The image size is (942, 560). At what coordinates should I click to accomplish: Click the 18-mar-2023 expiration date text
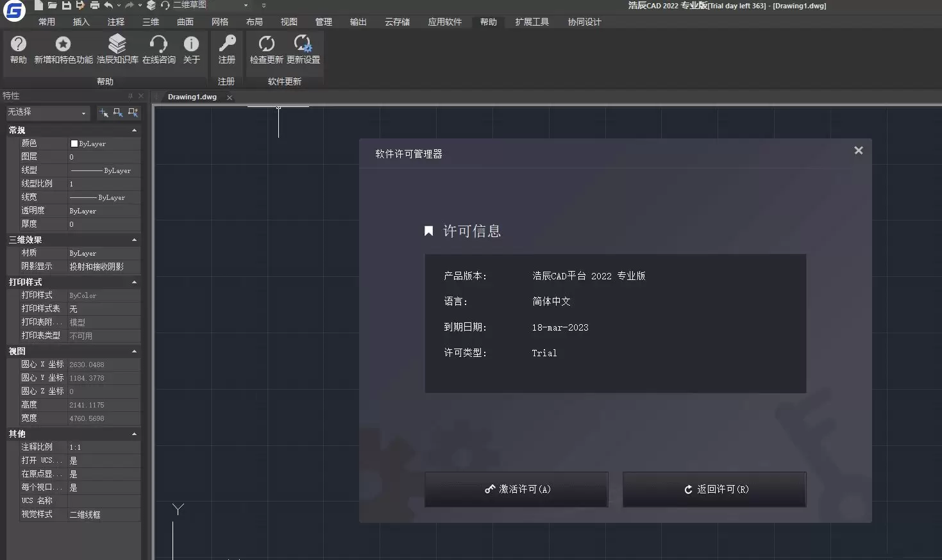560,327
